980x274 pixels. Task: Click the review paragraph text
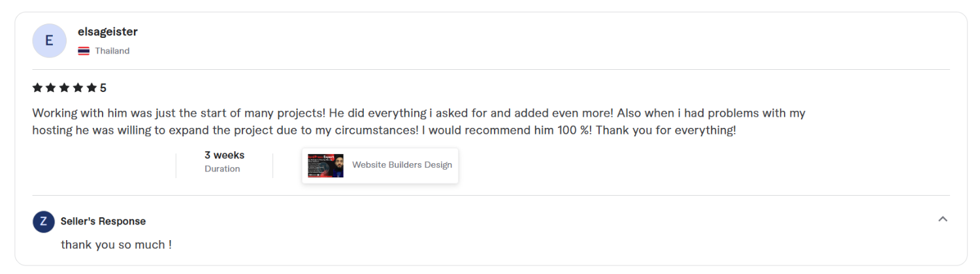[419, 121]
